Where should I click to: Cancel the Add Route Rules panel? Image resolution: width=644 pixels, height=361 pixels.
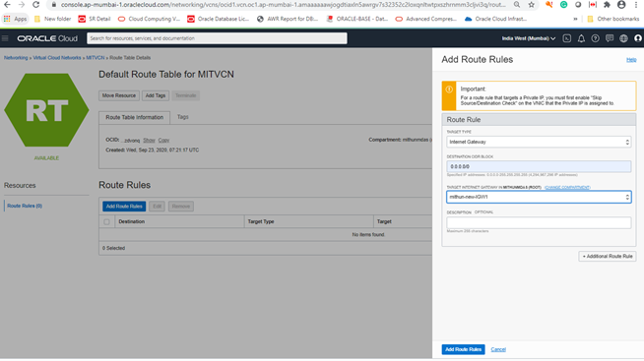coord(498,349)
